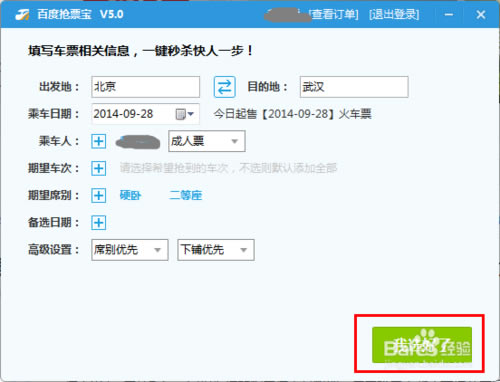
Task: Close the 百度抢票宝 window
Action: click(481, 14)
